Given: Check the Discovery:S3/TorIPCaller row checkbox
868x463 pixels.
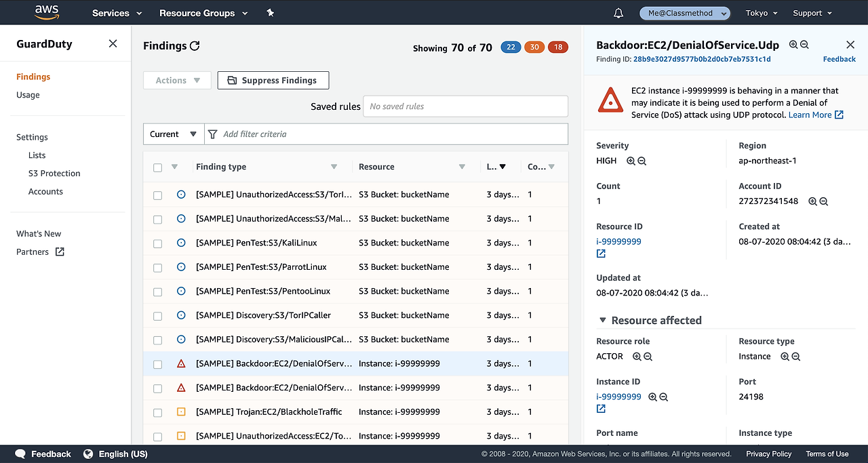Looking at the screenshot, I should click(x=157, y=316).
